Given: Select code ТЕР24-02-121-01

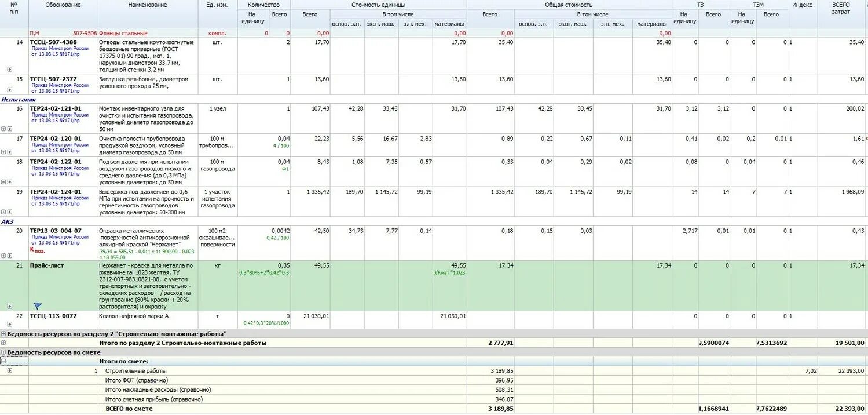Looking at the screenshot, I should click(56, 108).
